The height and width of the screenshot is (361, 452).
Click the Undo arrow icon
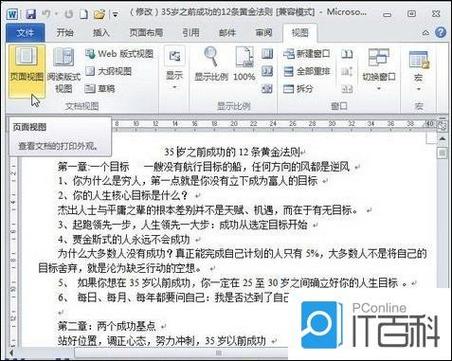click(46, 14)
